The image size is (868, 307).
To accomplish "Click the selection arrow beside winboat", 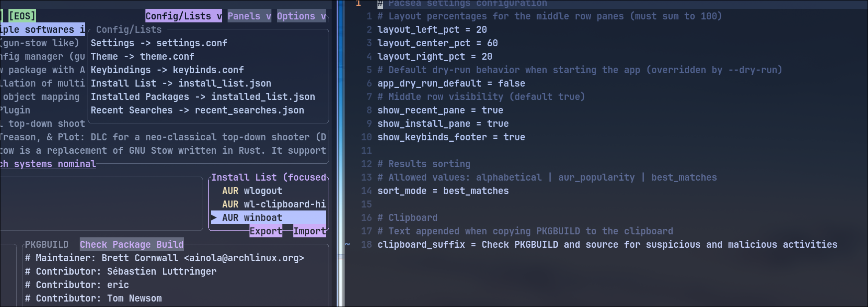I will [x=214, y=217].
